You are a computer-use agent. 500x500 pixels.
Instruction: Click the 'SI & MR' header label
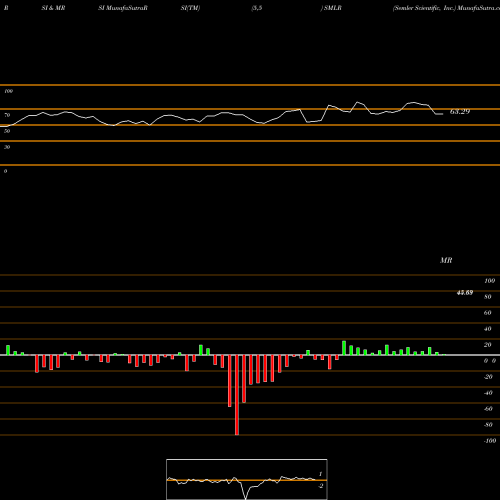53,8
